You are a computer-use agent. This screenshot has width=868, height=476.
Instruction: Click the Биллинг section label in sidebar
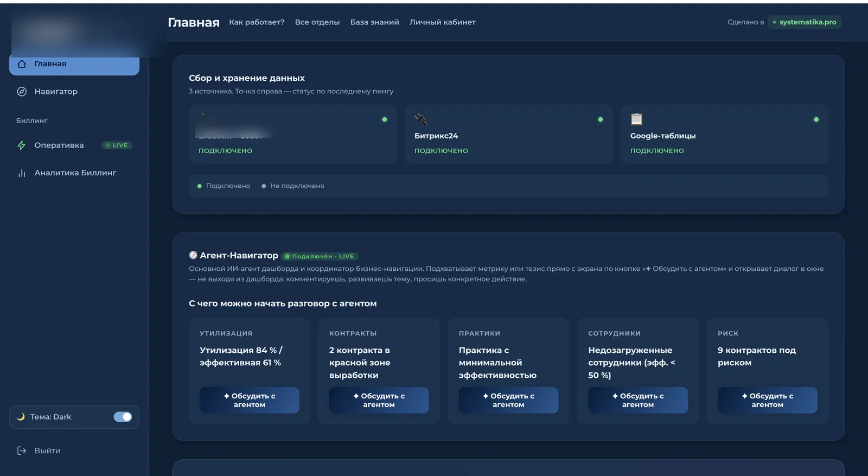32,121
